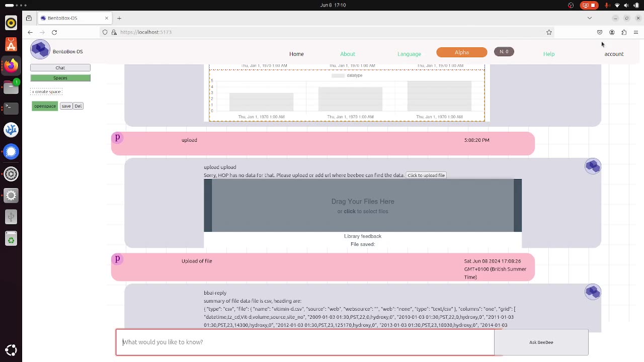Image resolution: width=644 pixels, height=362 pixels.
Task: Click the orange Alpha button
Action: point(461,52)
